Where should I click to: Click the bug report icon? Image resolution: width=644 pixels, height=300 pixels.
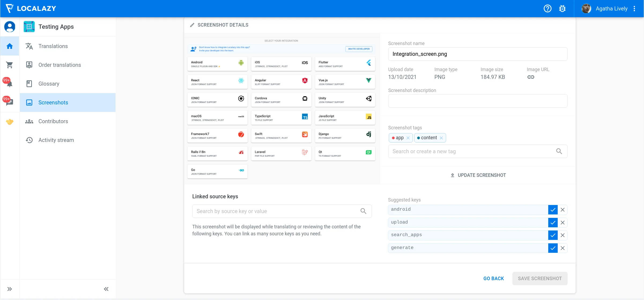click(562, 8)
